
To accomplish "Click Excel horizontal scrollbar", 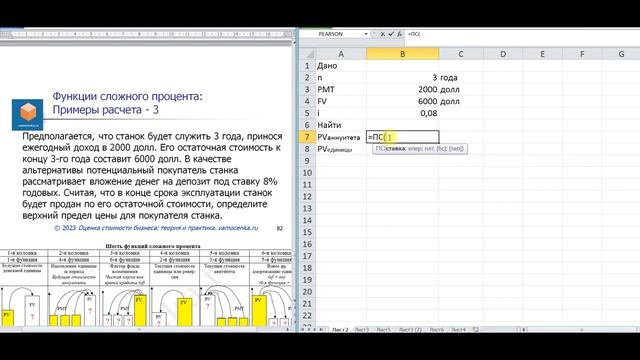I will (x=582, y=329).
